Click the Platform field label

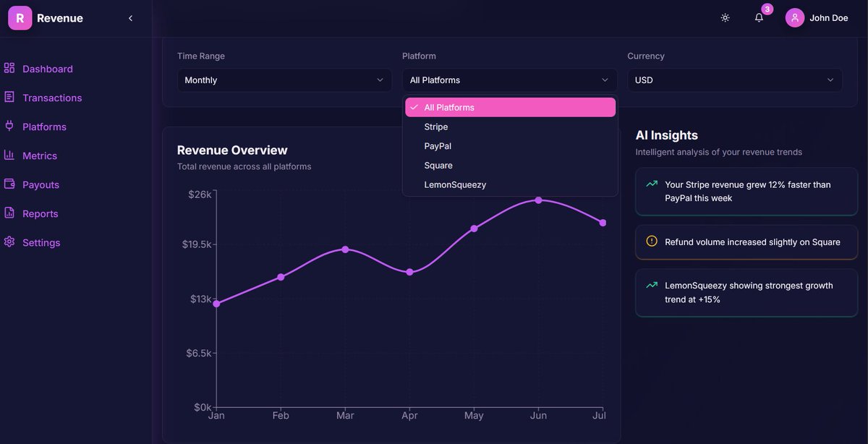pos(420,56)
